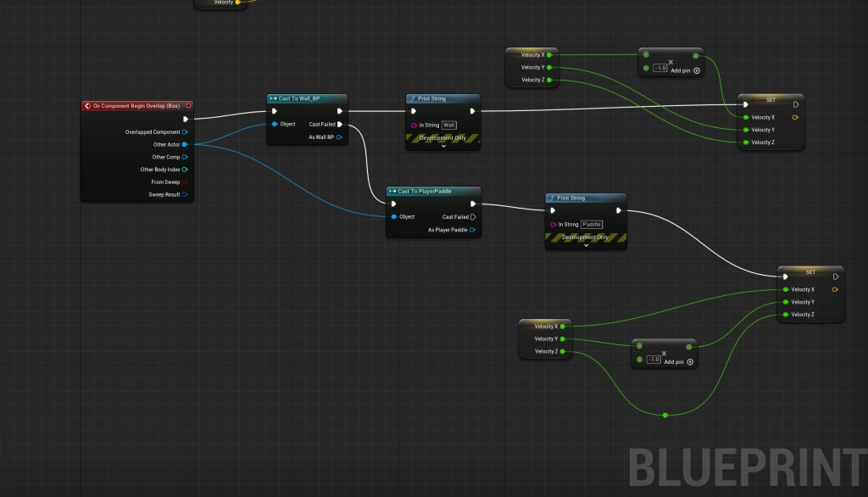This screenshot has height=497, width=868.
Task: Click the Other Body Index pin
Action: 185,170
